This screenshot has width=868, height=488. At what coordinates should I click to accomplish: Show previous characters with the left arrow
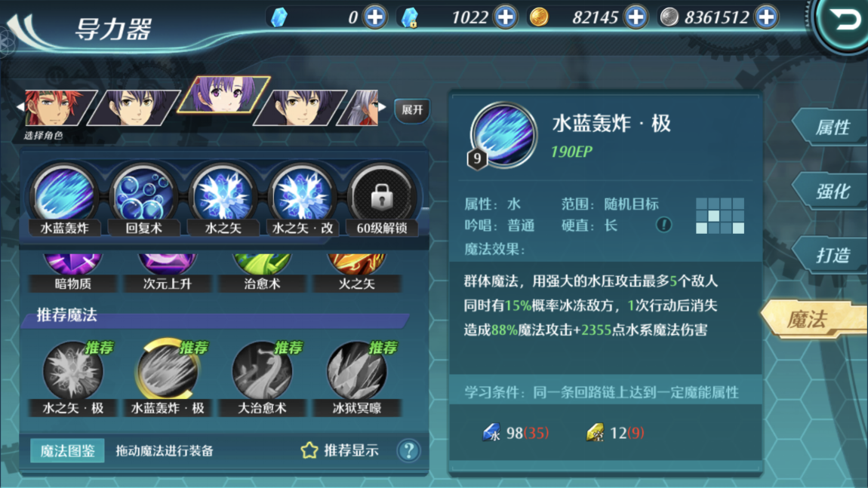pyautogui.click(x=20, y=106)
